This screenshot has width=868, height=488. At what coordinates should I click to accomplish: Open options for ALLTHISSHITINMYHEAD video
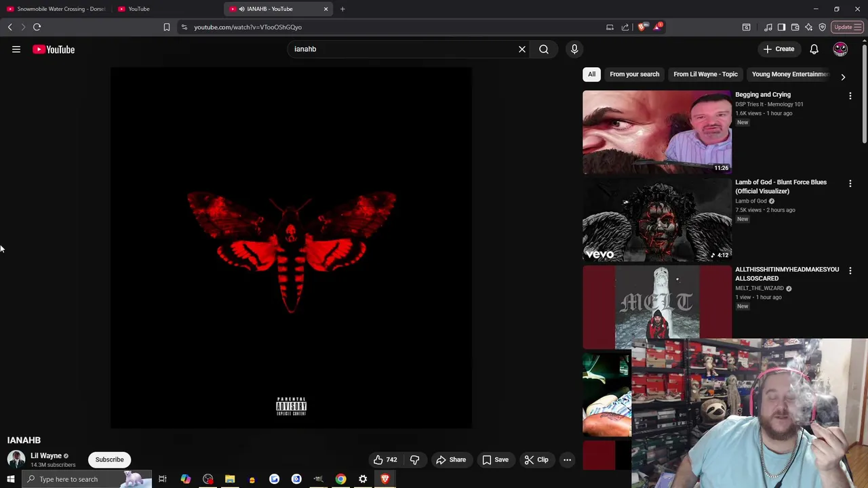tap(850, 270)
